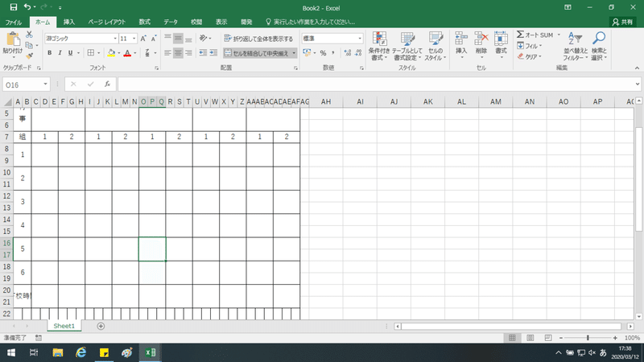Select column header AK
This screenshot has height=362, width=644.
pyautogui.click(x=428, y=102)
